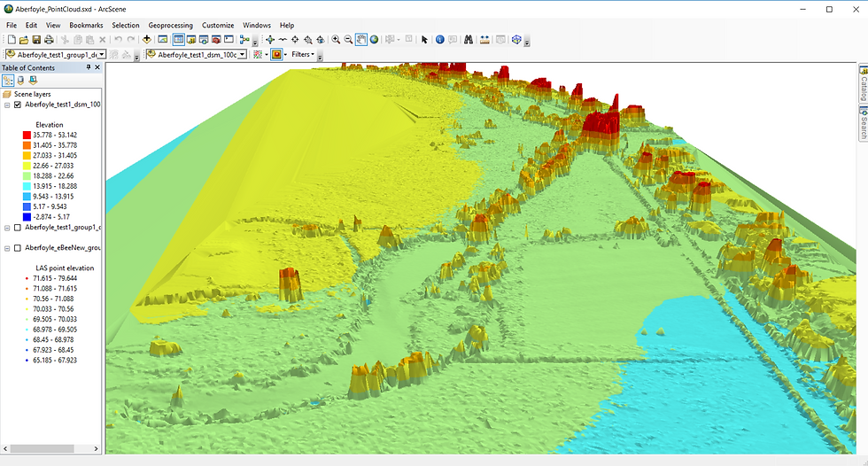The image size is (868, 466).
Task: Click the Print icon
Action: click(49, 40)
